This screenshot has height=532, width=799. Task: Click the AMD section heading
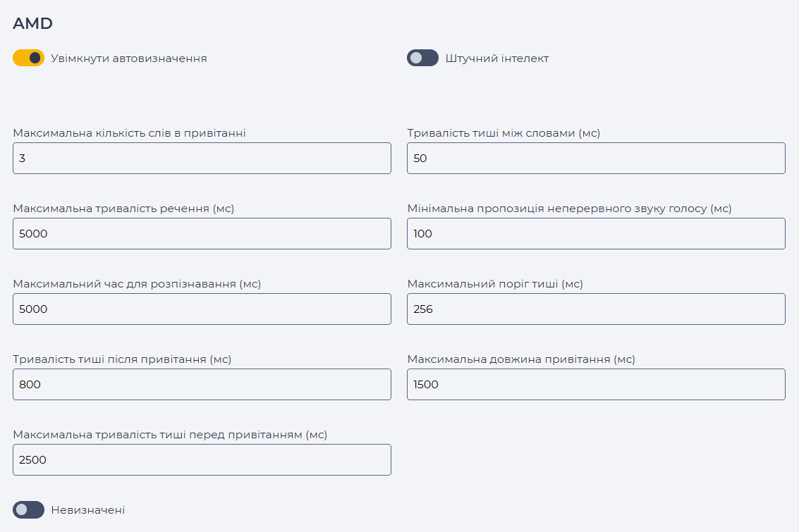(x=32, y=23)
